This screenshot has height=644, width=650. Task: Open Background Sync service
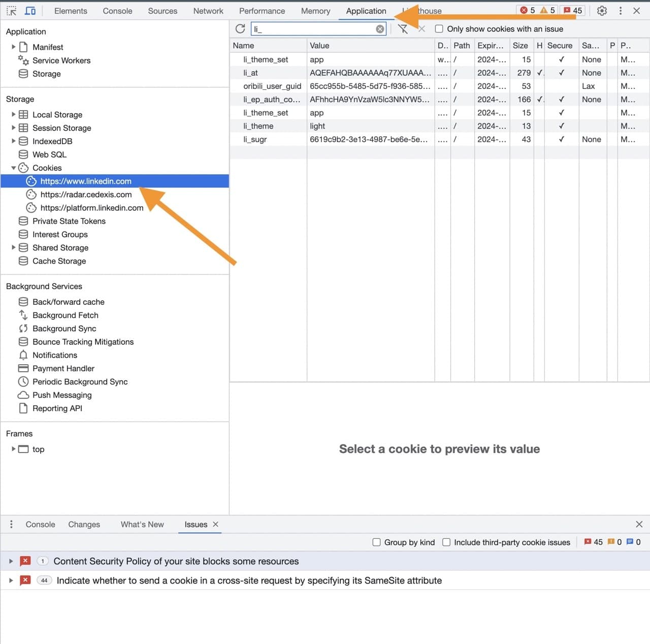(x=64, y=329)
